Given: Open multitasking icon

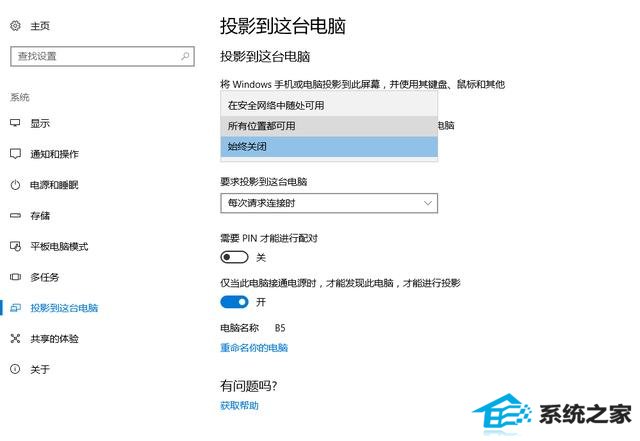Looking at the screenshot, I should pyautogui.click(x=15, y=277).
